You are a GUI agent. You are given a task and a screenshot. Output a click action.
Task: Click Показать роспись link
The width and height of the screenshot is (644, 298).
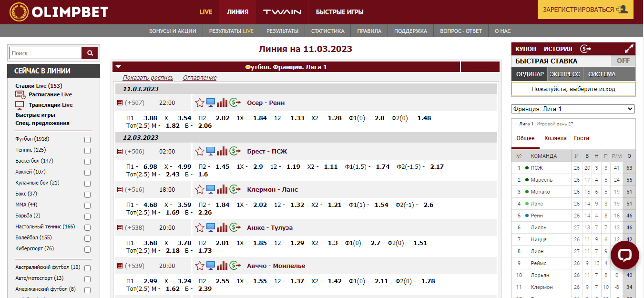click(148, 78)
